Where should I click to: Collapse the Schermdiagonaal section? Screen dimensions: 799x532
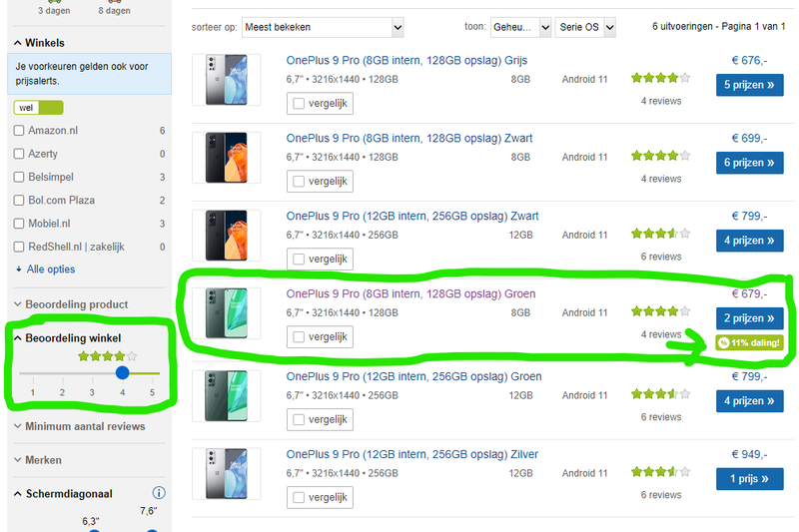(63, 494)
